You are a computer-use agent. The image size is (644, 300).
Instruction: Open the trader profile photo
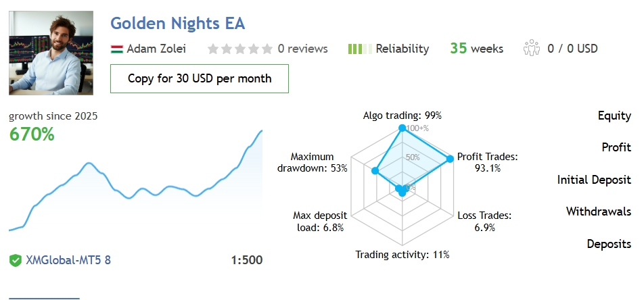click(51, 53)
